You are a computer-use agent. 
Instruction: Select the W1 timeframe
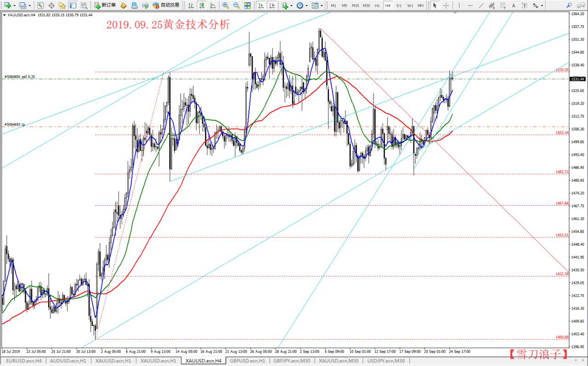tap(410, 6)
